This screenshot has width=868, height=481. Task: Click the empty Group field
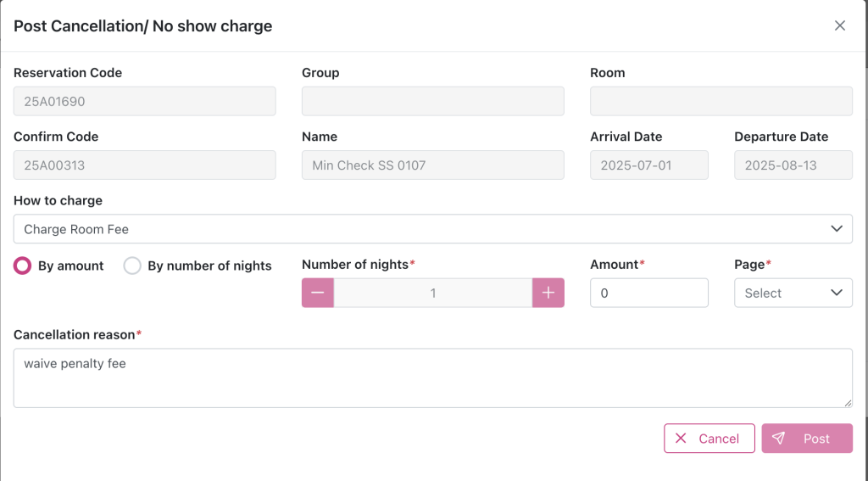[x=432, y=101]
